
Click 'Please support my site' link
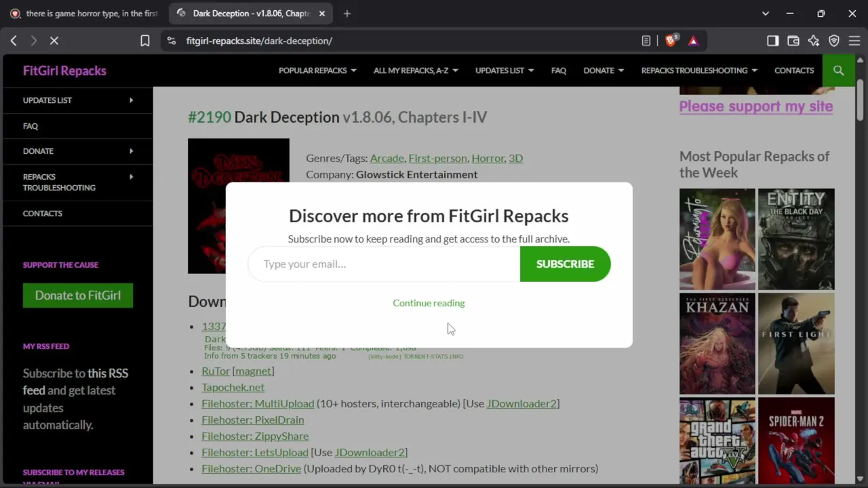tap(756, 106)
